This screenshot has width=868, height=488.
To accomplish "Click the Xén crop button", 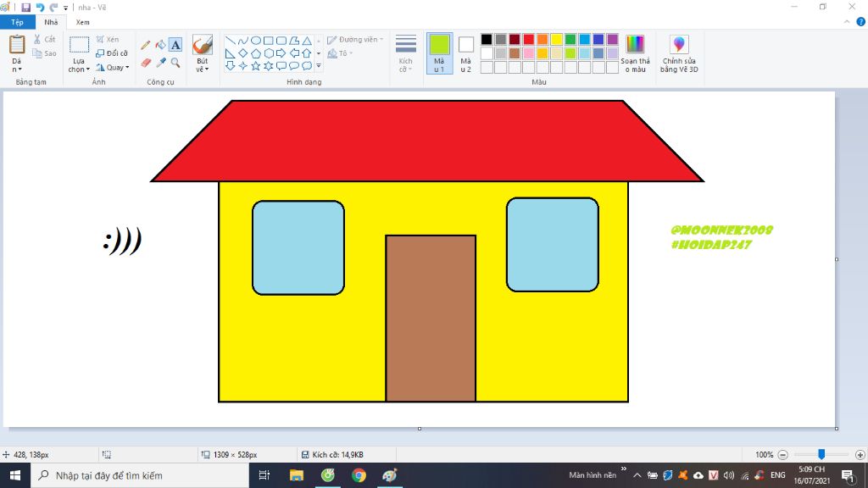I will [x=108, y=39].
